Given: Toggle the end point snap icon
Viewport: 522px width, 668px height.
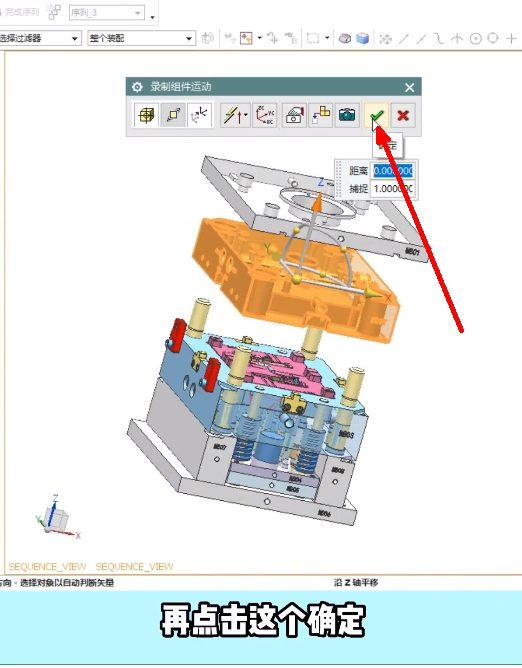Looking at the screenshot, I should tap(404, 39).
